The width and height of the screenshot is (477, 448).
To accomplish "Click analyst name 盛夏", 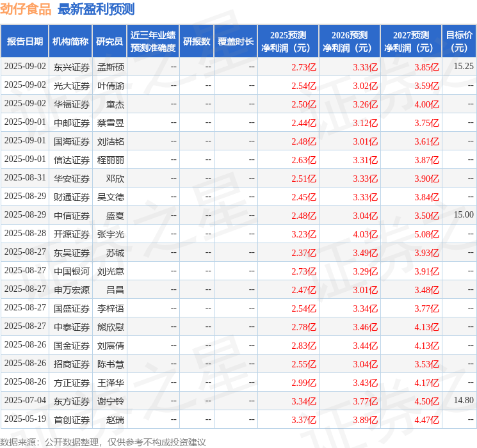I will point(115,216).
